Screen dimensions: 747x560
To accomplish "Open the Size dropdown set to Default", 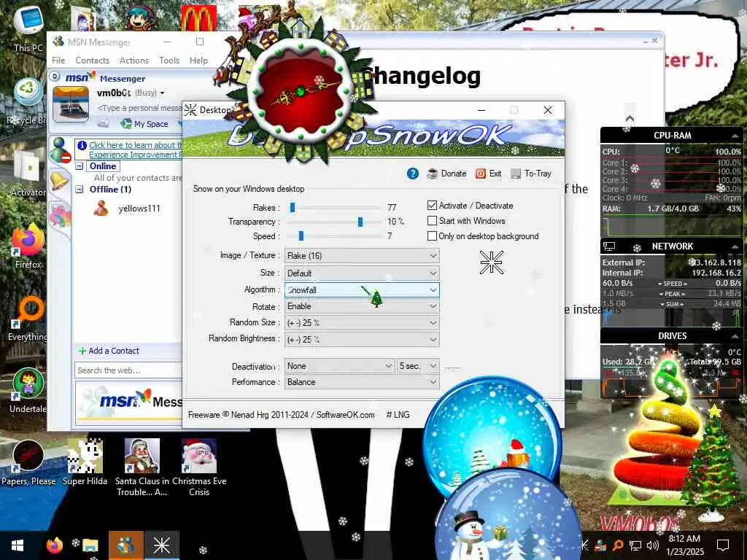I will pyautogui.click(x=362, y=273).
